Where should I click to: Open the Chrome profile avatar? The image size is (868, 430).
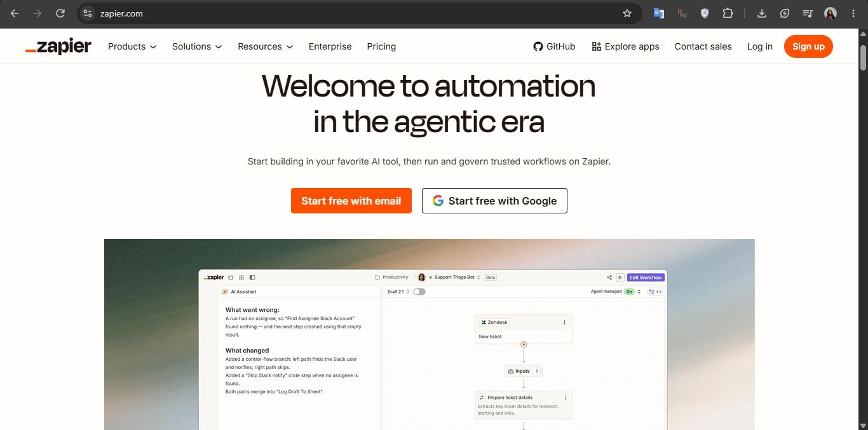pyautogui.click(x=831, y=13)
